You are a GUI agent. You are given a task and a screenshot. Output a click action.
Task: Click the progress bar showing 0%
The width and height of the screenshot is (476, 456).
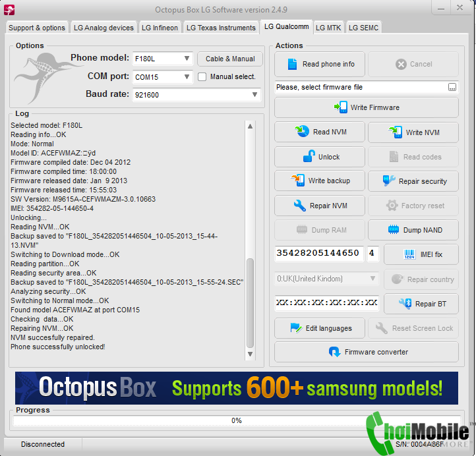pyautogui.click(x=237, y=420)
